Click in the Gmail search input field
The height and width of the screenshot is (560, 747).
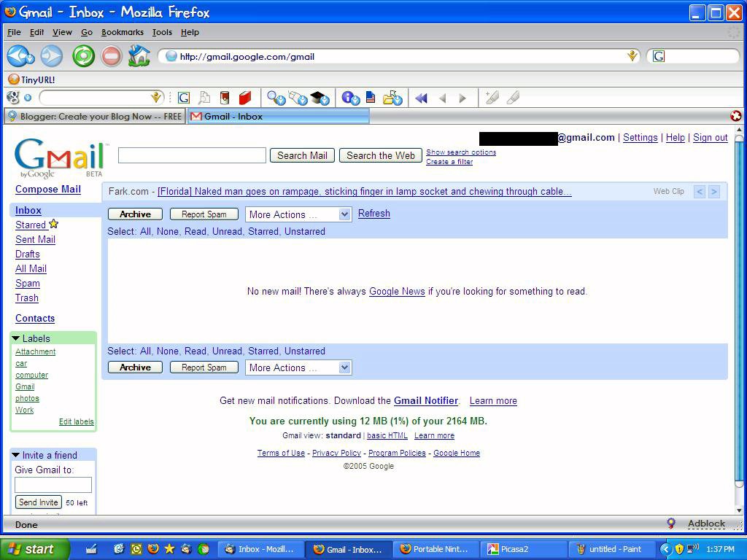tap(192, 155)
